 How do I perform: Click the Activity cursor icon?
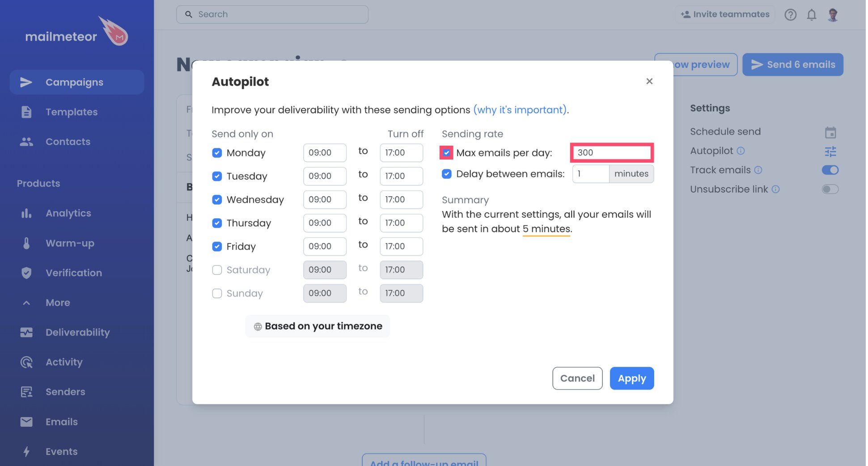tap(26, 362)
